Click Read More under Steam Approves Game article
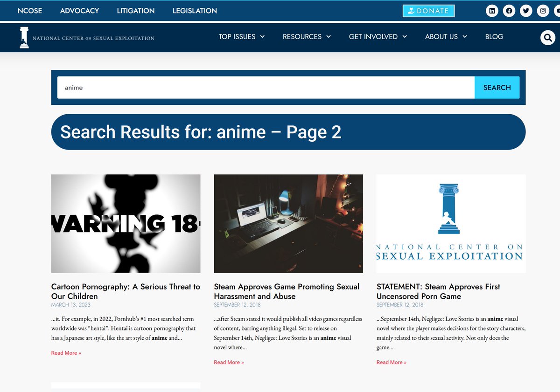This screenshot has width=560, height=392. pos(229,362)
